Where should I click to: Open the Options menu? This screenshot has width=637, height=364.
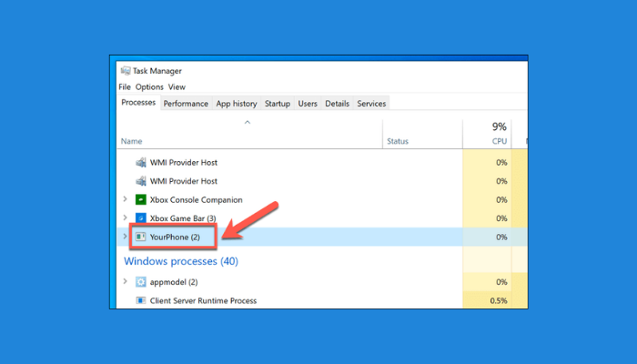(x=149, y=87)
